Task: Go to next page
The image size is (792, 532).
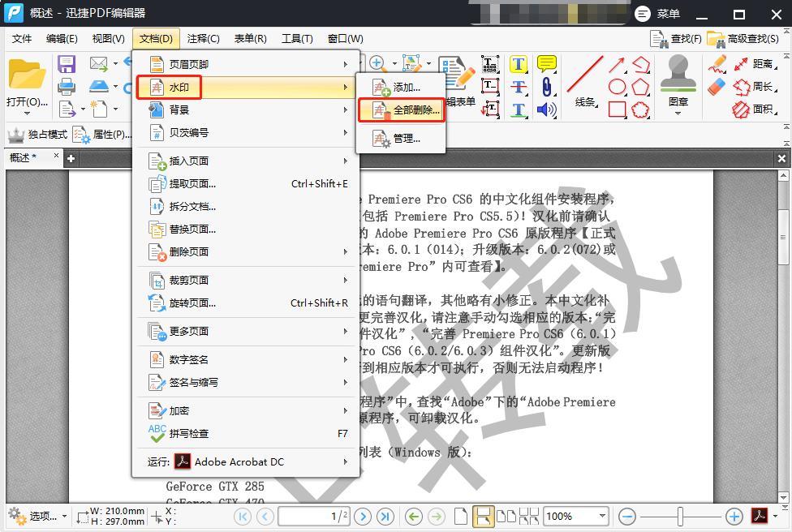Action: (x=363, y=517)
